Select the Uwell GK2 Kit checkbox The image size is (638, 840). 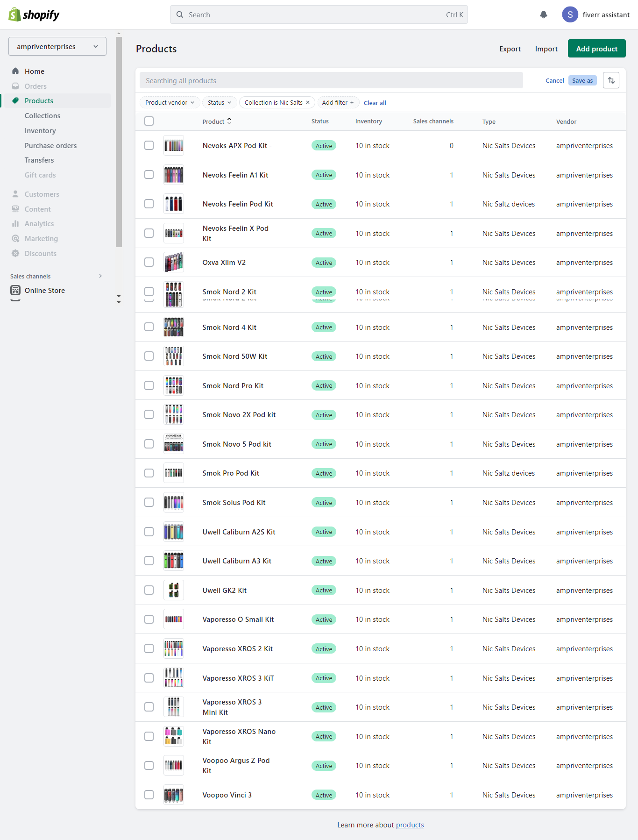[149, 590]
